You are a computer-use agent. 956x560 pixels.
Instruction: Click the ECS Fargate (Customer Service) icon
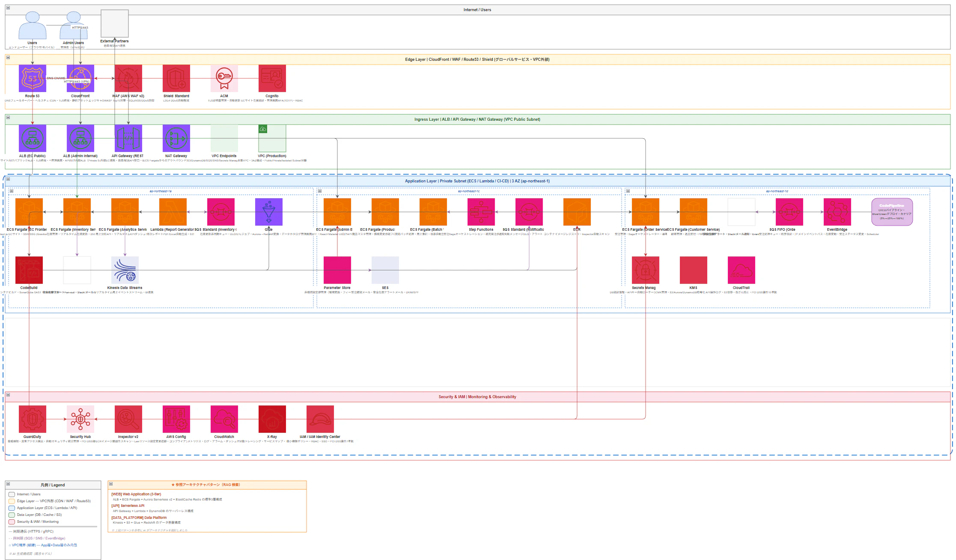694,212
